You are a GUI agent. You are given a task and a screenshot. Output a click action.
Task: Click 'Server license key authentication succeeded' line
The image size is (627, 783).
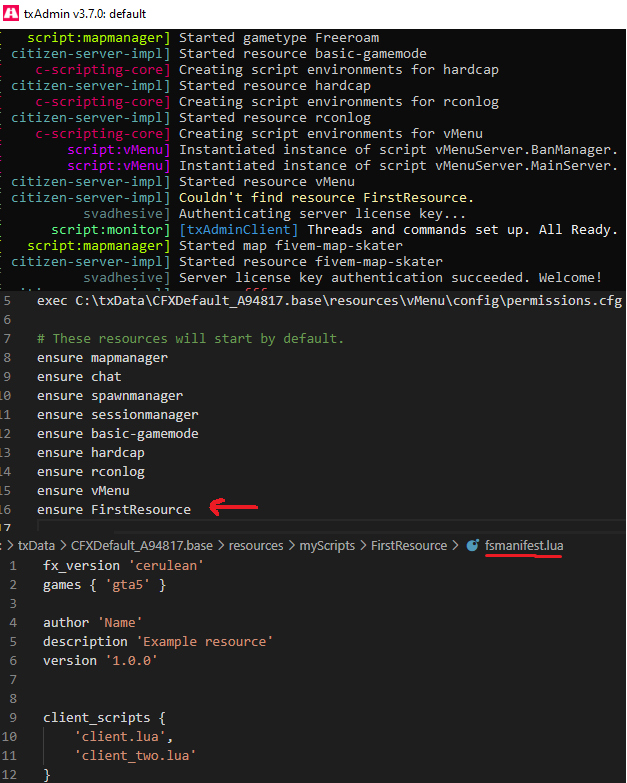click(x=390, y=277)
